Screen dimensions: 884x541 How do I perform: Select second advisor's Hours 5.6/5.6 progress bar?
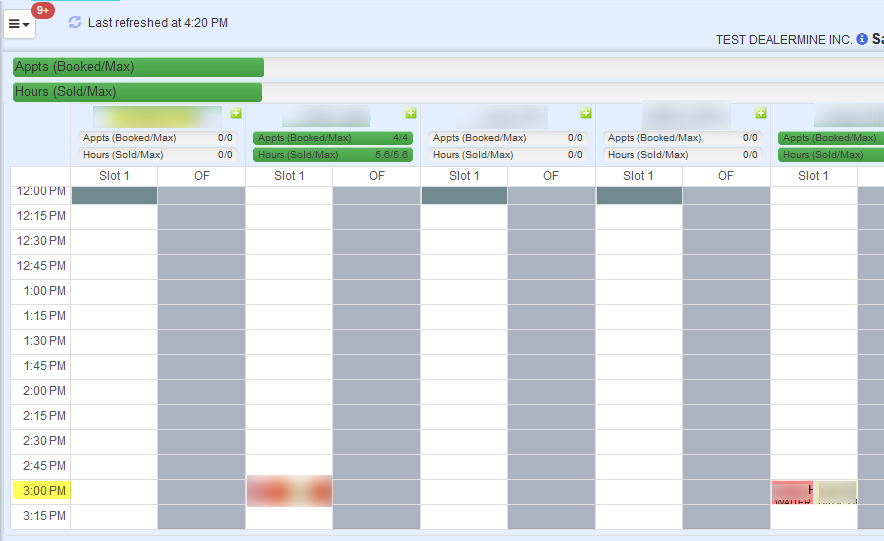[x=333, y=155]
